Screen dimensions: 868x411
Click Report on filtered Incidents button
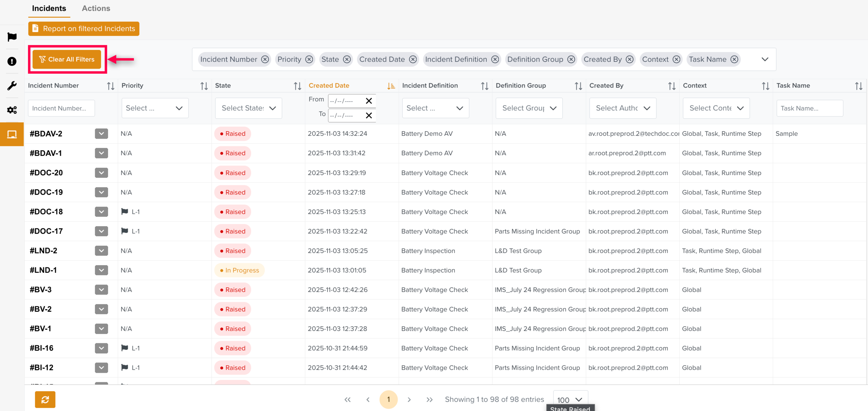84,28
